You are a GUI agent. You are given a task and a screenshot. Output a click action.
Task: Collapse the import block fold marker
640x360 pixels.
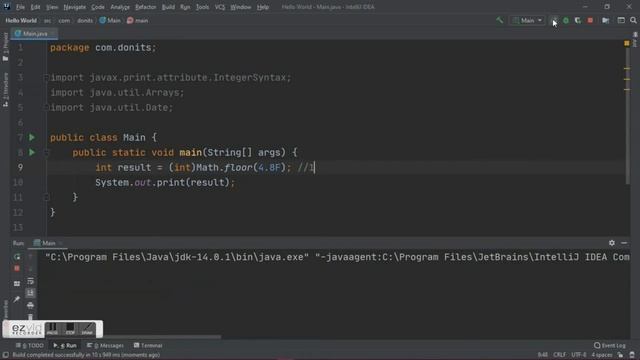click(47, 78)
